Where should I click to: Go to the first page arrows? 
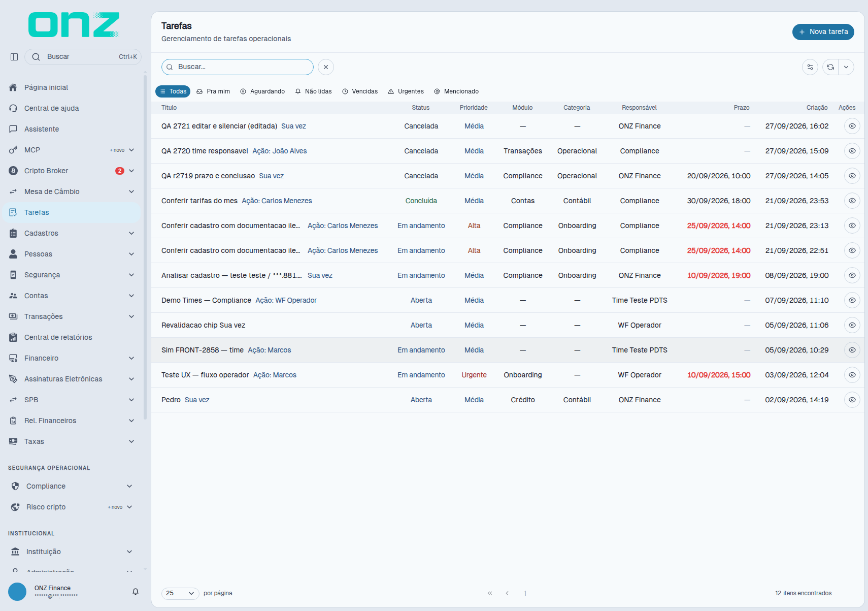[x=490, y=593]
